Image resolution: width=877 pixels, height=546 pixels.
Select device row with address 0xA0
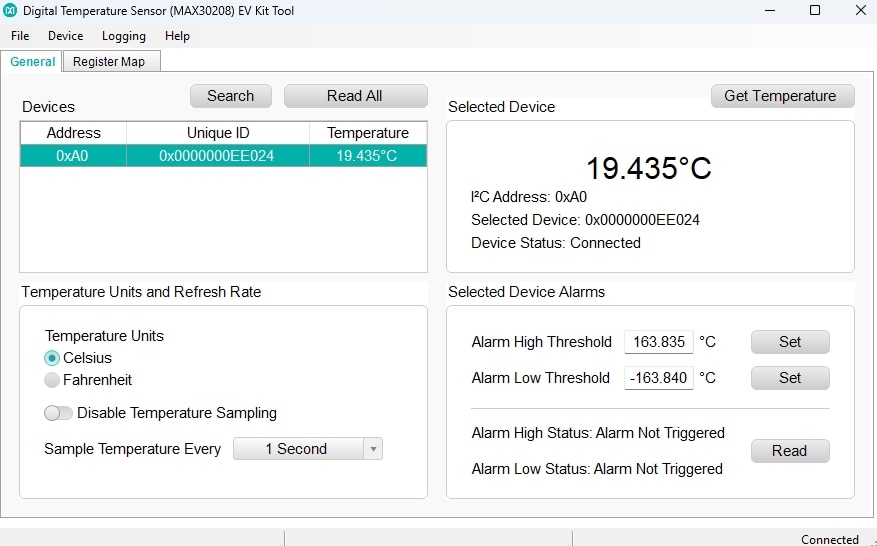click(224, 156)
